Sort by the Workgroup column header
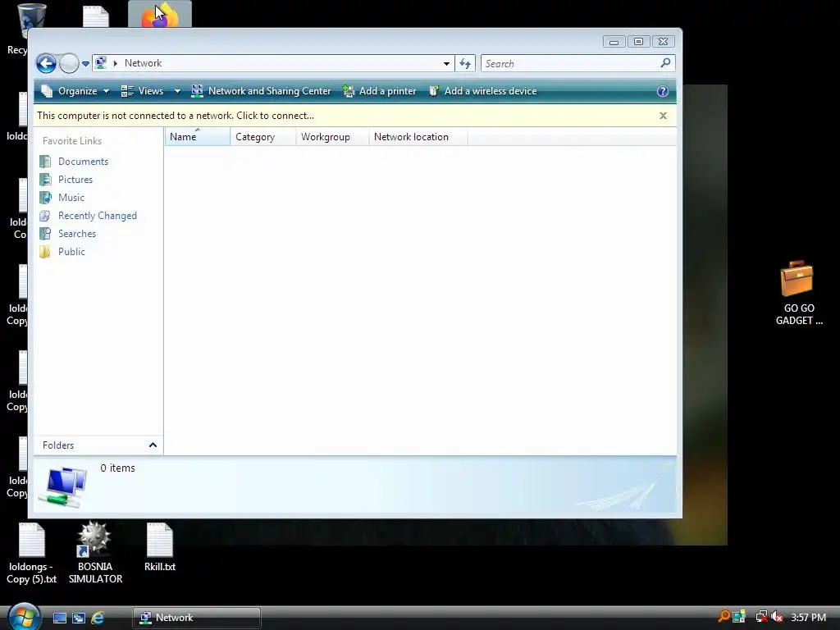This screenshot has width=840, height=630. pos(332,137)
